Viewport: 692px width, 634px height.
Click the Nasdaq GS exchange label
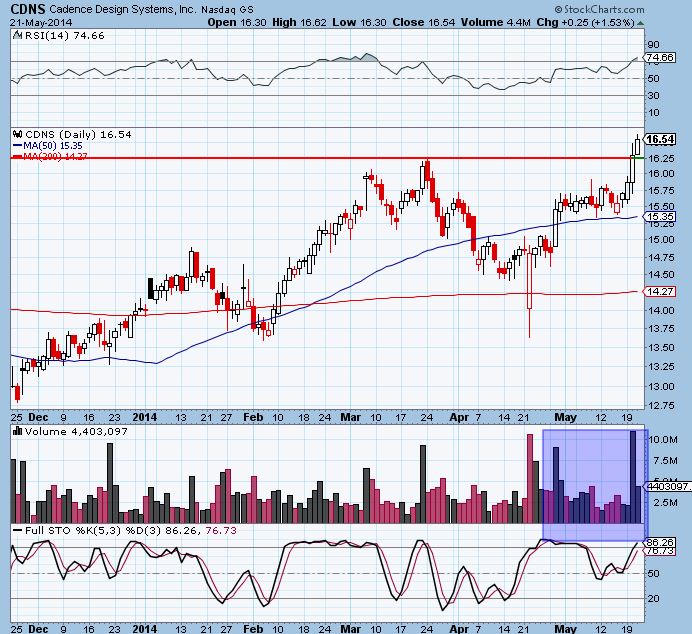(x=227, y=9)
